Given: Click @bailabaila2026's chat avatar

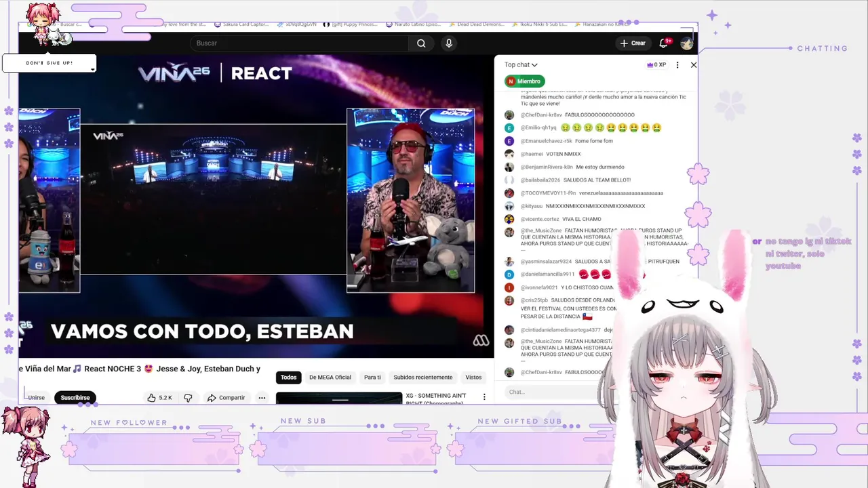Looking at the screenshot, I should (x=509, y=180).
